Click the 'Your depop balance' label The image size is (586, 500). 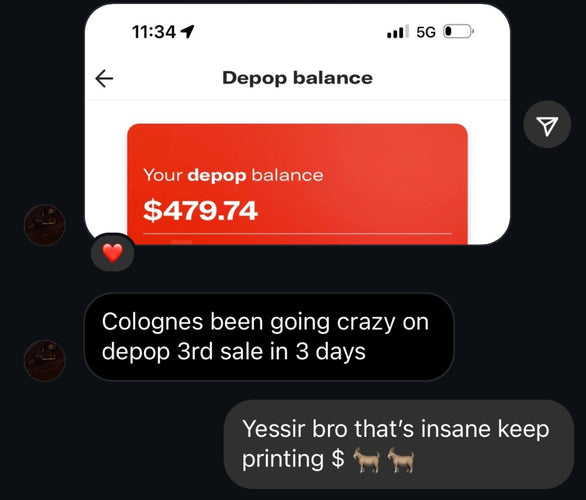233,175
